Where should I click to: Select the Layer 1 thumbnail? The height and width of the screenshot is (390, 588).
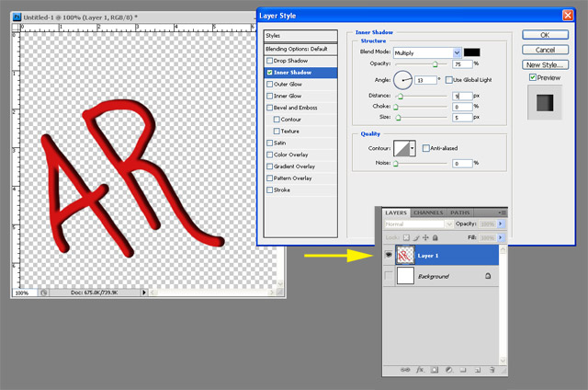pyautogui.click(x=405, y=255)
